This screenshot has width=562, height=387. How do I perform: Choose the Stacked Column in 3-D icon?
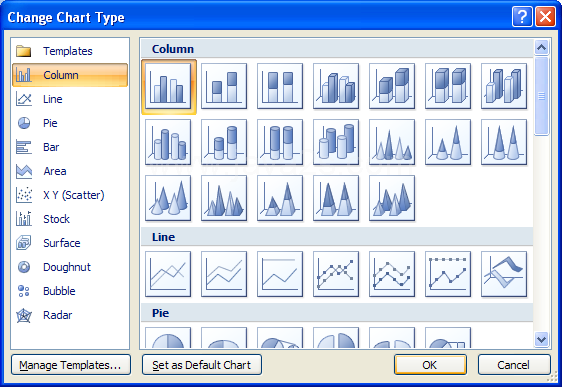392,86
